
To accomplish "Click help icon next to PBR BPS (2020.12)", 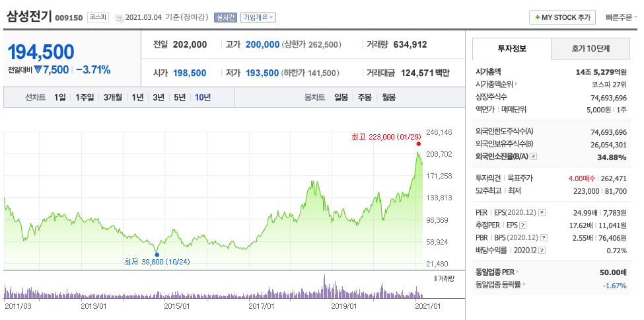I will (544, 238).
